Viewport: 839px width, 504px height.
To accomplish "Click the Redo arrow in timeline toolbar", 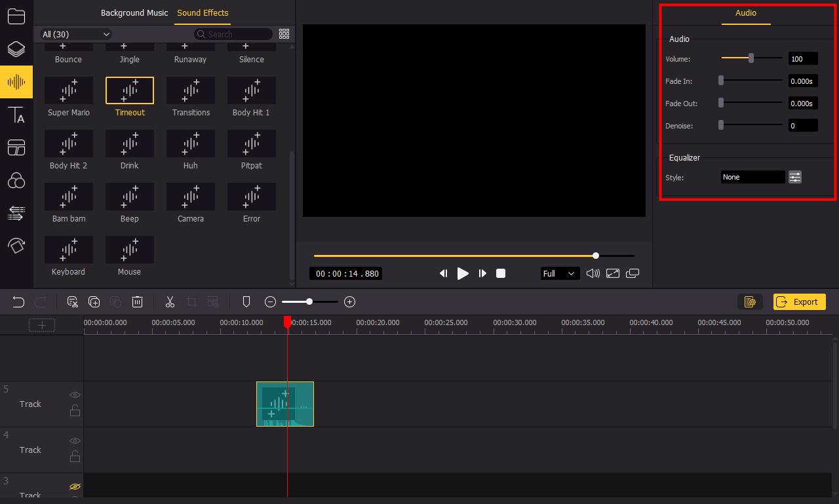I will point(41,302).
